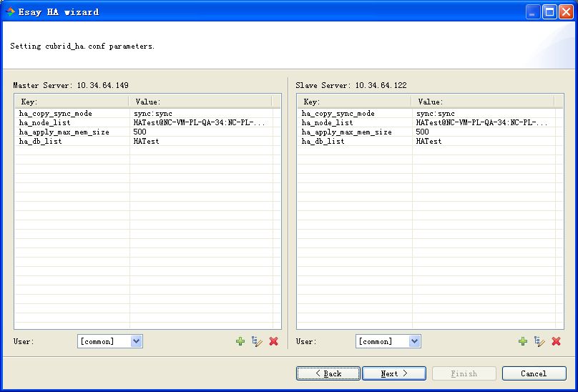The image size is (578, 392).
Task: Select ha_copy_sync_mode row in Master Server table
Action: click(56, 114)
